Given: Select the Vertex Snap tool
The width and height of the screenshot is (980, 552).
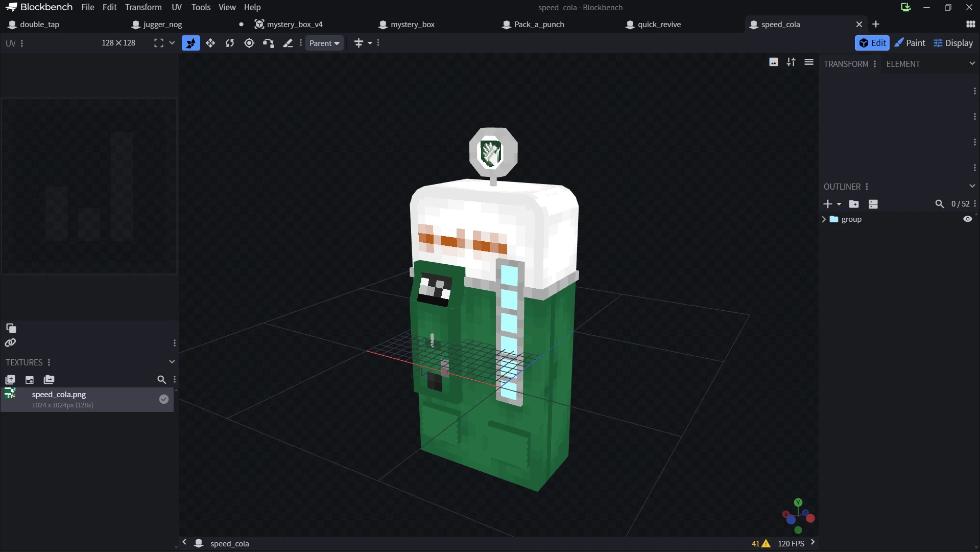Looking at the screenshot, I should tap(269, 43).
